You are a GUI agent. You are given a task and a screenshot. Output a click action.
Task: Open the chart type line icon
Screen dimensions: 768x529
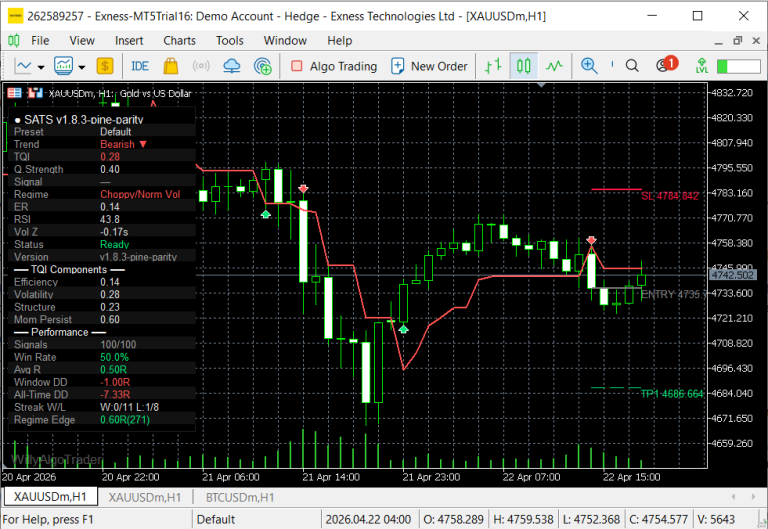[23, 66]
